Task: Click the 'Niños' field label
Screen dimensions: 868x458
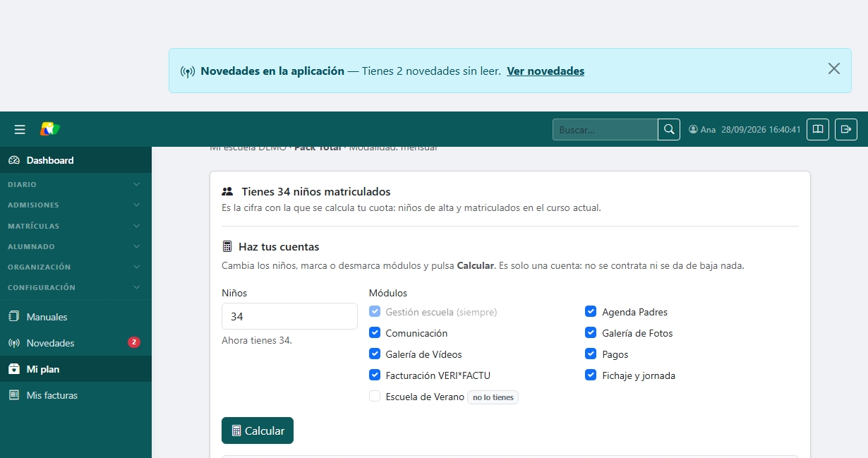Action: 234,293
